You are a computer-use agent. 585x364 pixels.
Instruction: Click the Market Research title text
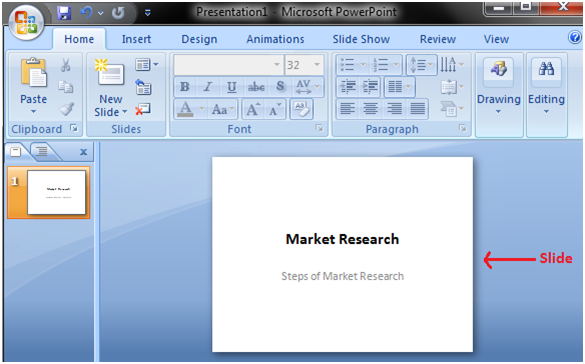(342, 239)
